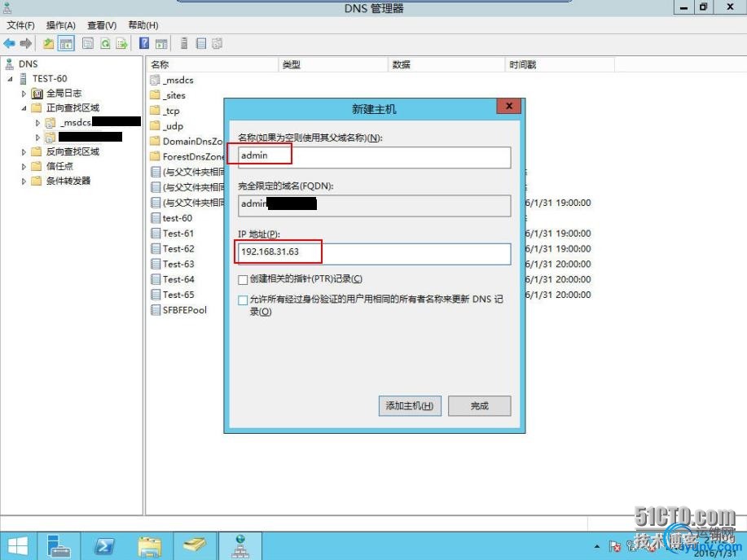Click the name input field containing admin

pos(374,156)
